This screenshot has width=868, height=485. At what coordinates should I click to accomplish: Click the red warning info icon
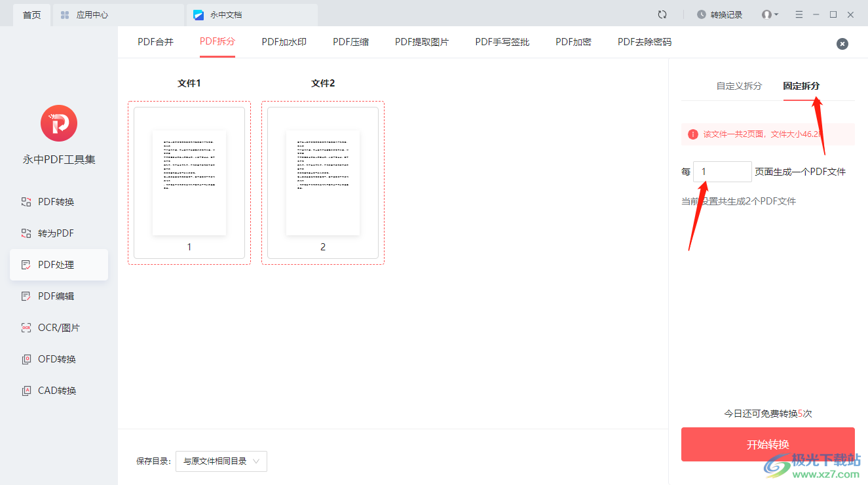pyautogui.click(x=692, y=134)
